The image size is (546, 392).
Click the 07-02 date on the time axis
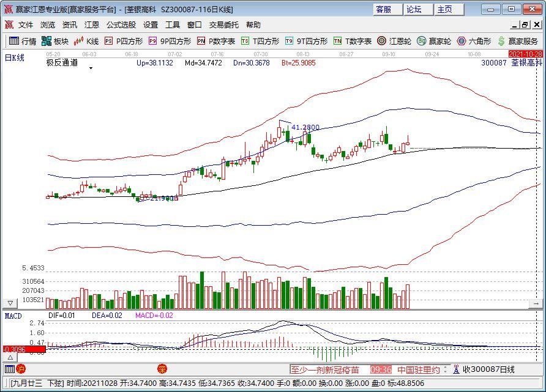pyautogui.click(x=175, y=54)
